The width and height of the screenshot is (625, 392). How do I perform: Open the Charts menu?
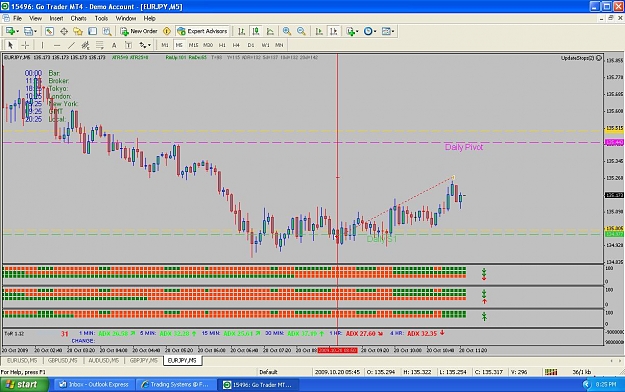(79, 18)
